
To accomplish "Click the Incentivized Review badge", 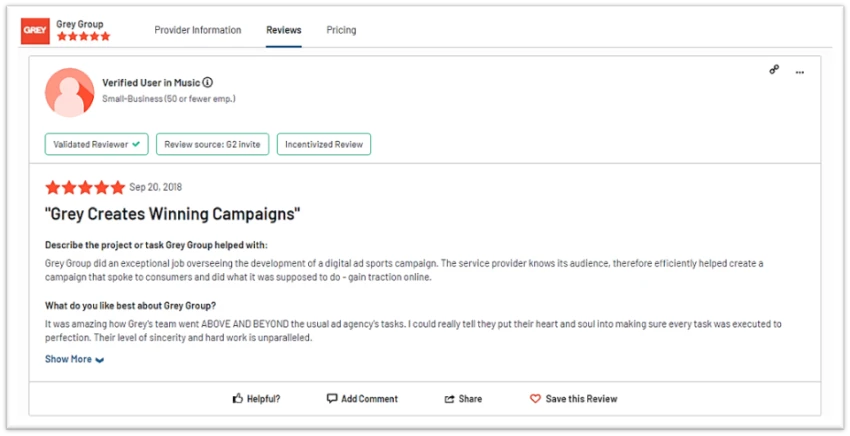I will point(324,144).
